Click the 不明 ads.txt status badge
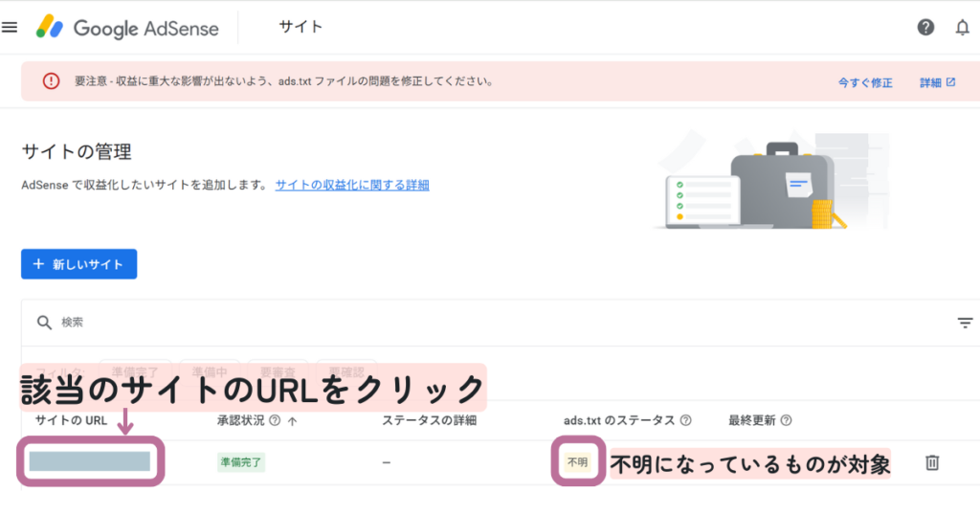This screenshot has height=515, width=980. [x=578, y=462]
